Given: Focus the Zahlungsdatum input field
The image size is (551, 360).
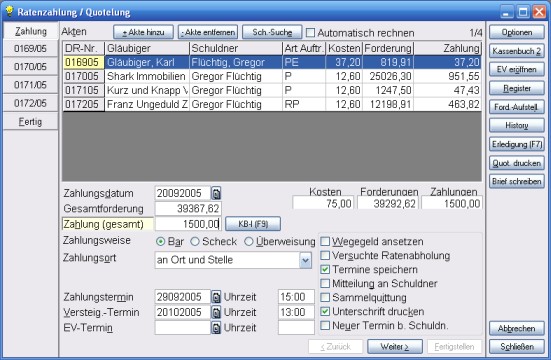Looking at the screenshot, I should coord(182,193).
